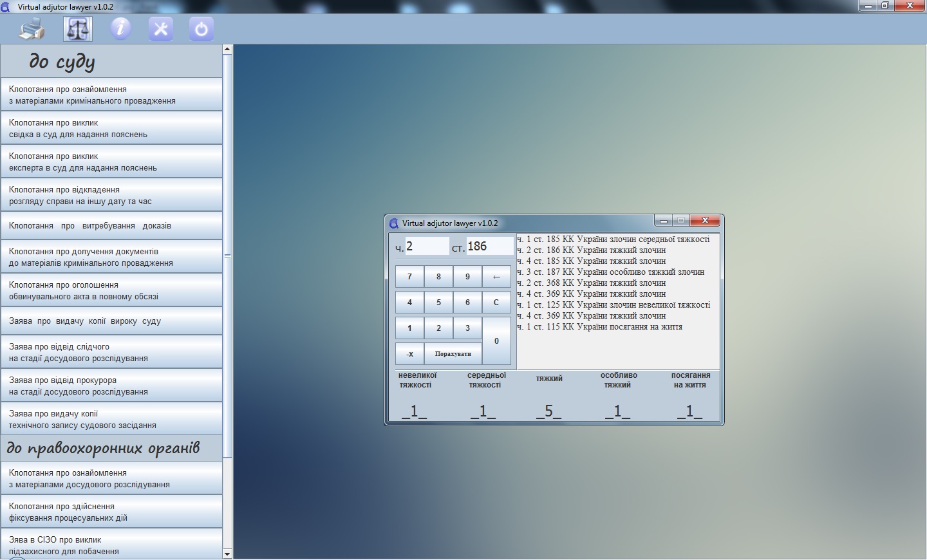This screenshot has height=560, width=927.
Task: Open Заява про відвід прокурора
Action: 111,386
